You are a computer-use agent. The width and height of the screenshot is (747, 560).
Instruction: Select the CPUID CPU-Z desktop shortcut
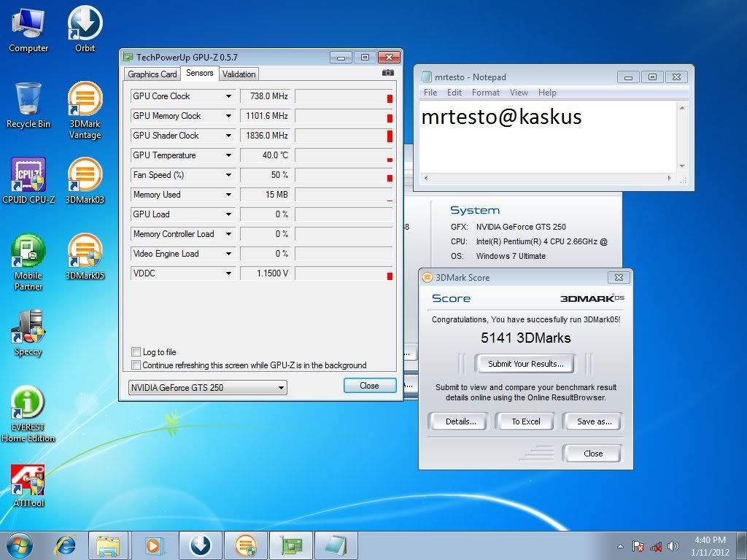click(28, 181)
